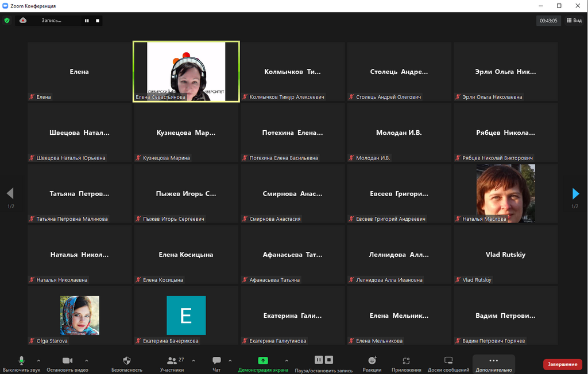
Task: Click muted mic icon of Елена Косицына
Action: click(138, 279)
